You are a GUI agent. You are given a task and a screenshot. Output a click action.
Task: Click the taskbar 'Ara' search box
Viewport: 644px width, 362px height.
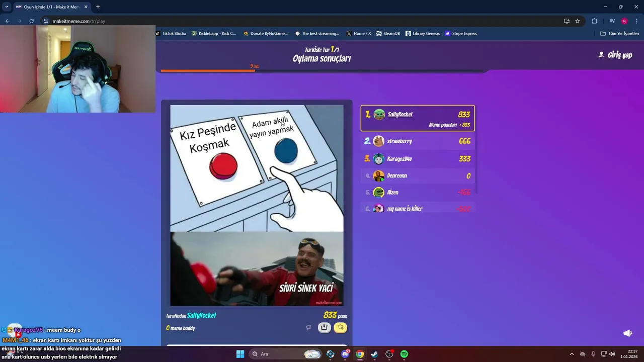pos(286,354)
